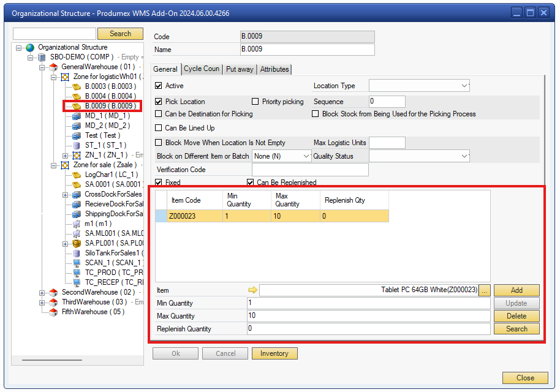Click the dock icon for MD_1
The height and width of the screenshot is (392, 560).
[77, 116]
